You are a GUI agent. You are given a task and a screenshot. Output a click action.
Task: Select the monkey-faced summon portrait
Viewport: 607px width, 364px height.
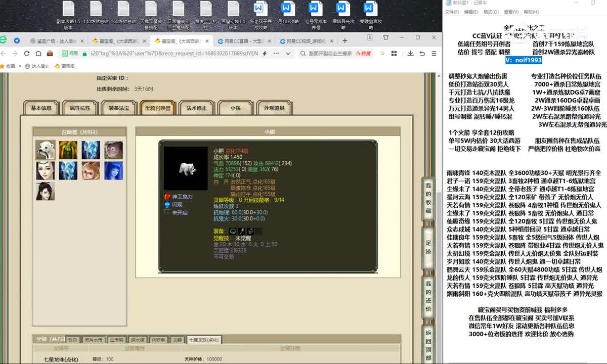91,170
